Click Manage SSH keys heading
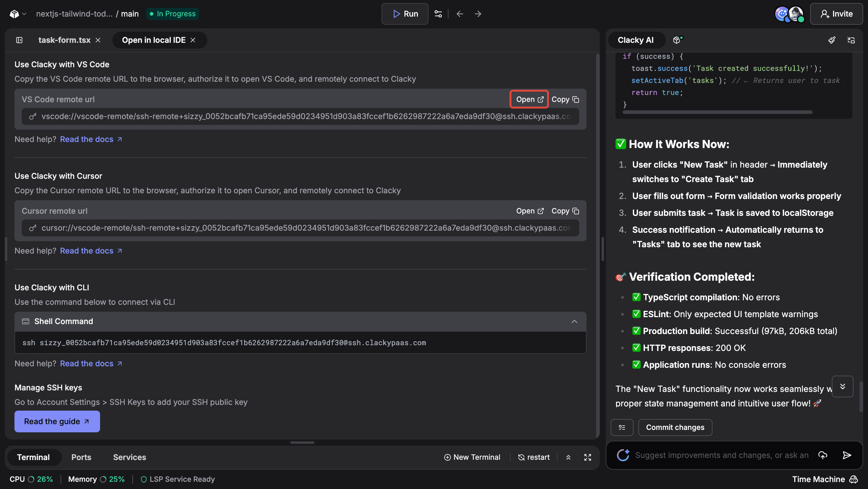Image resolution: width=868 pixels, height=489 pixels. [x=48, y=388]
